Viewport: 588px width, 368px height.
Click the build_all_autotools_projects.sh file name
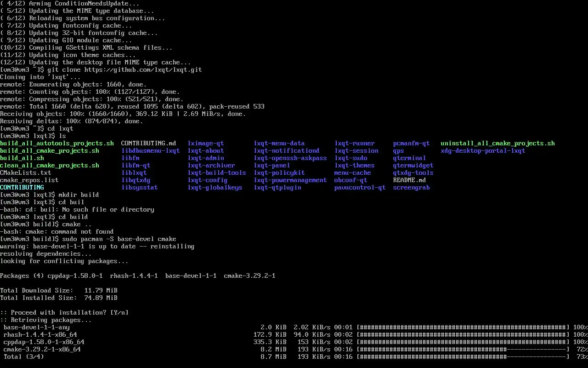tap(57, 144)
